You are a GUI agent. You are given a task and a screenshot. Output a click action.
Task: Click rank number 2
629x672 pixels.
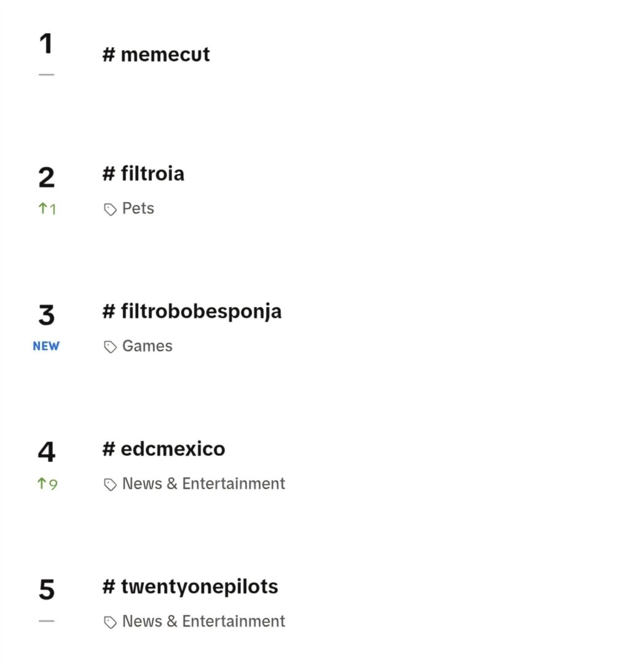click(x=46, y=178)
